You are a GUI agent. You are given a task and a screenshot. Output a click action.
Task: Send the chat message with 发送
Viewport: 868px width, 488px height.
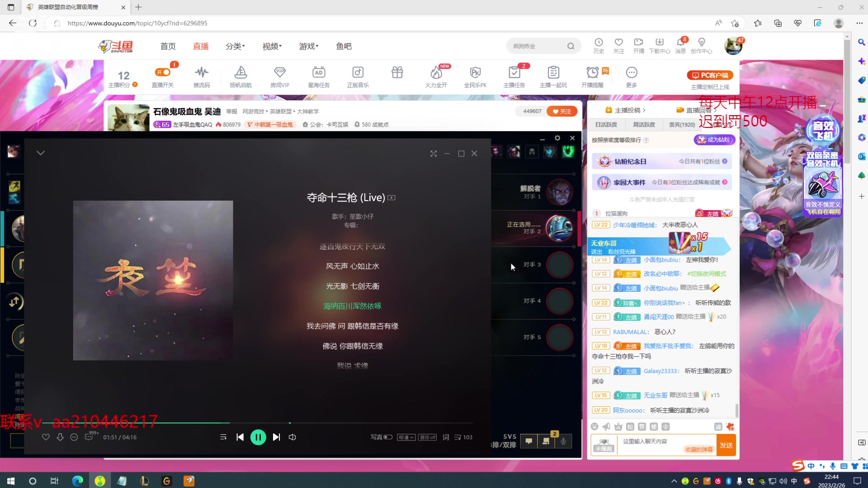pyautogui.click(x=726, y=445)
